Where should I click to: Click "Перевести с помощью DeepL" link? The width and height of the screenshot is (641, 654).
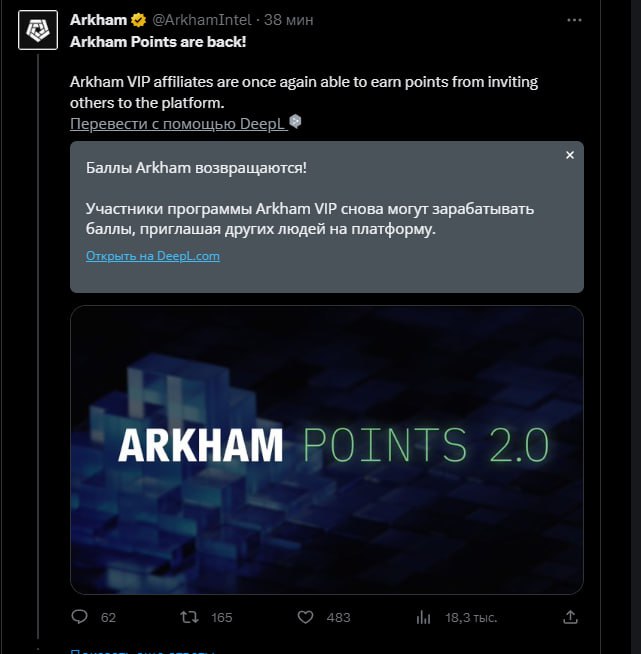pyautogui.click(x=177, y=123)
